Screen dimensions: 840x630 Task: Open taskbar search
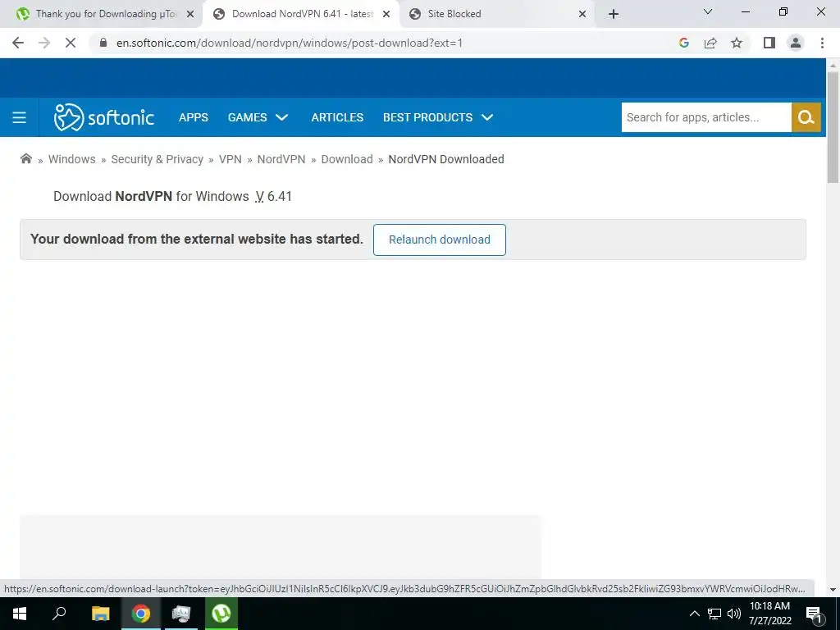59,614
